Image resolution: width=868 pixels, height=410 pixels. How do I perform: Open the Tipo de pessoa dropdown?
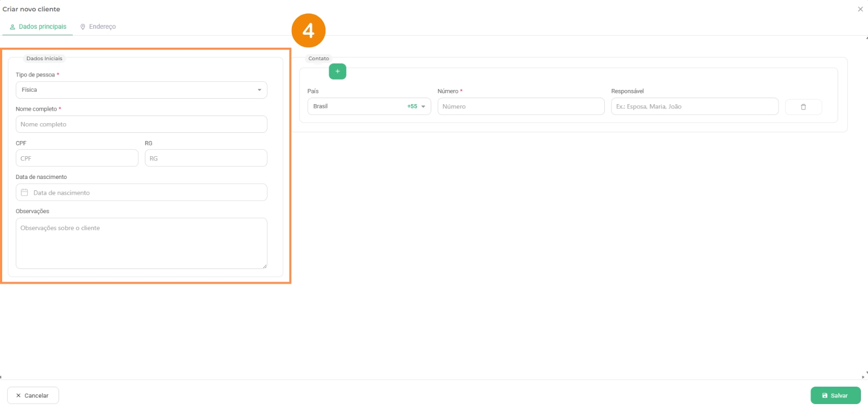[x=141, y=90]
